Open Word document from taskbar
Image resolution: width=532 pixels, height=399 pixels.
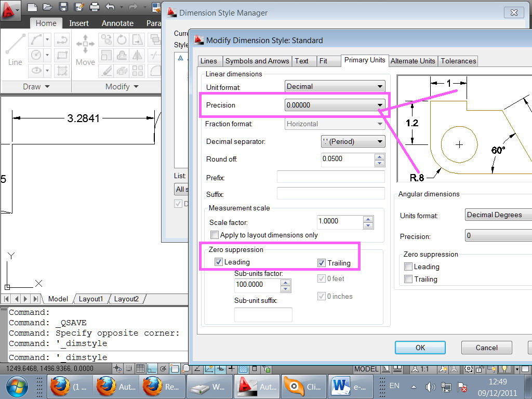tap(351, 387)
